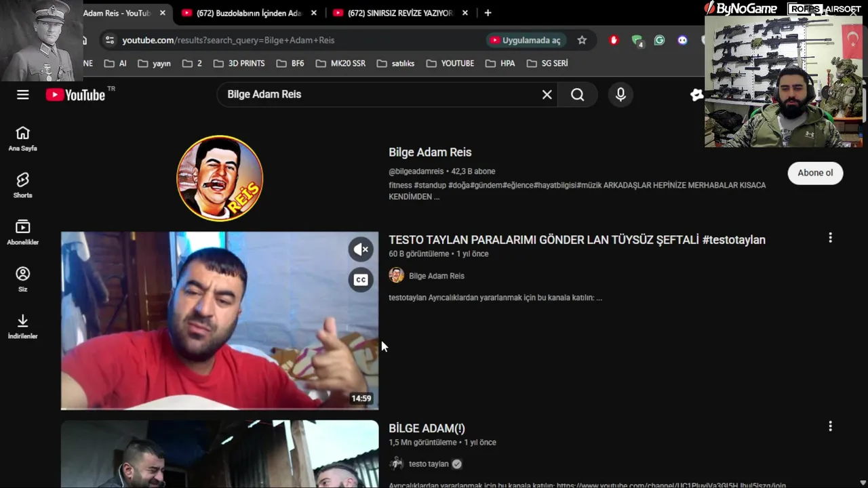Open Abonelikler subscriptions in sidebar
868x488 pixels.
pyautogui.click(x=23, y=232)
